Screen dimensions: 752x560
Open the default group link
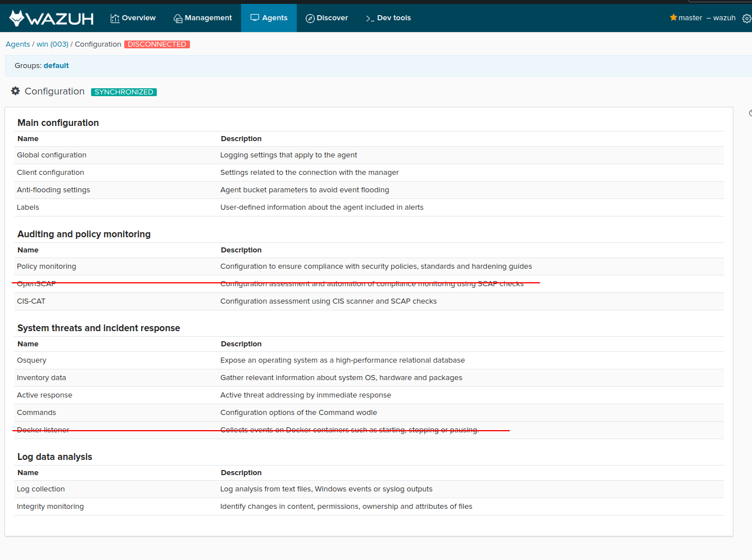[x=56, y=65]
